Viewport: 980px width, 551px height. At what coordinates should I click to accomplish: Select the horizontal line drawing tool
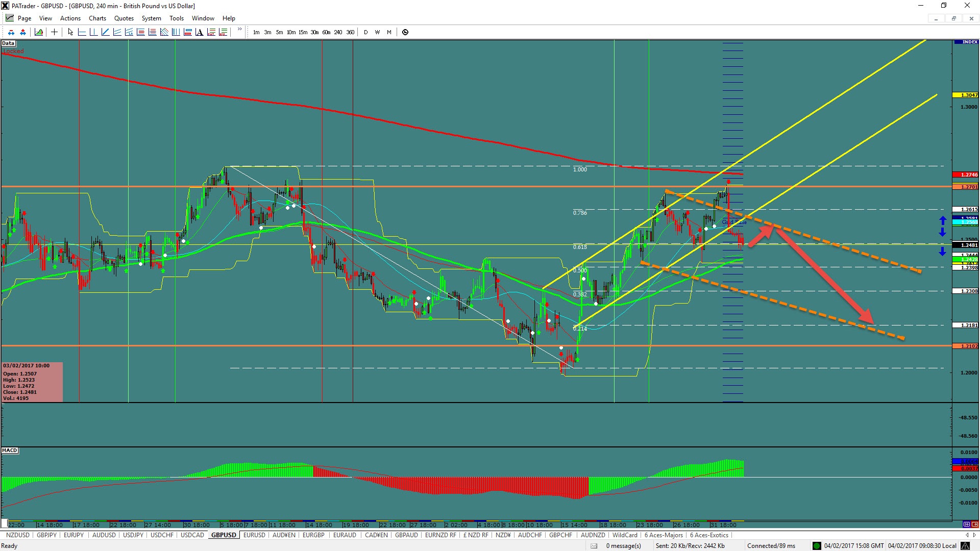82,32
